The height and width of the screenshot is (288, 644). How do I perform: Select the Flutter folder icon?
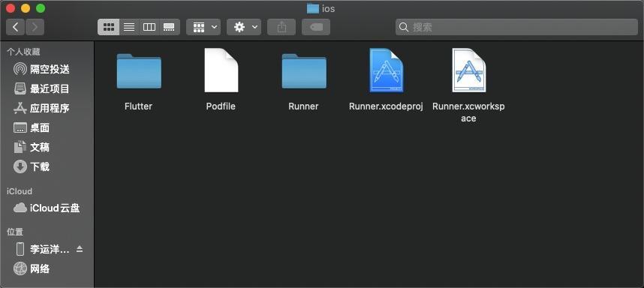pos(139,71)
